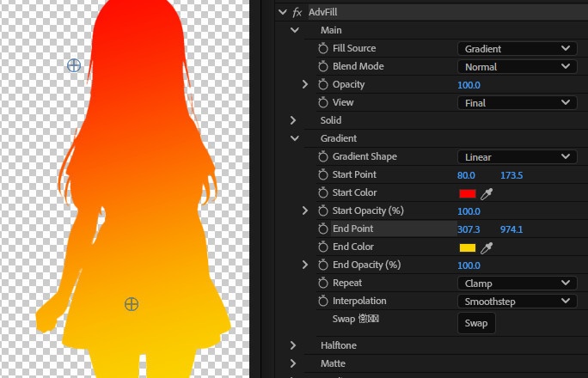Select the gradient start point crosshair in preview

74,65
